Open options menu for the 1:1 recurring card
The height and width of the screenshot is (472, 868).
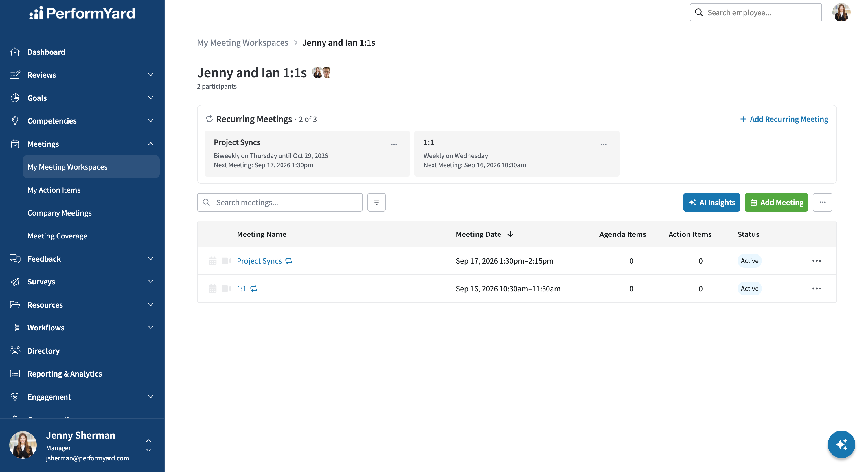604,144
